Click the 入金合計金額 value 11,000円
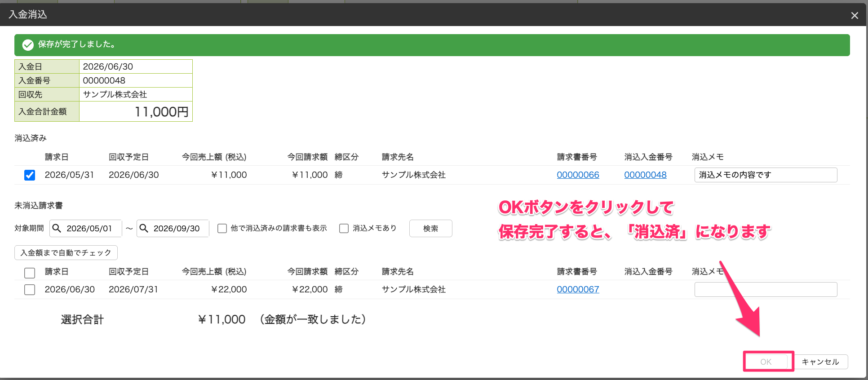The width and height of the screenshot is (868, 380). point(161,111)
